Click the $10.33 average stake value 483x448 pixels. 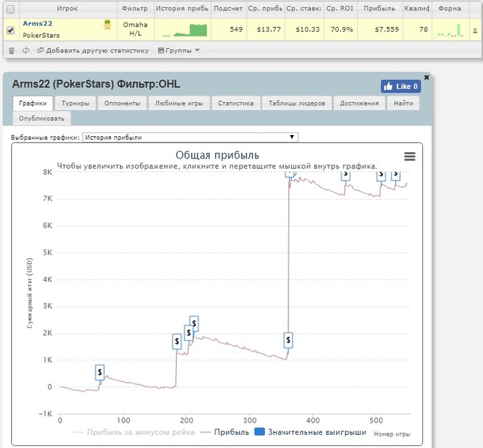click(308, 30)
